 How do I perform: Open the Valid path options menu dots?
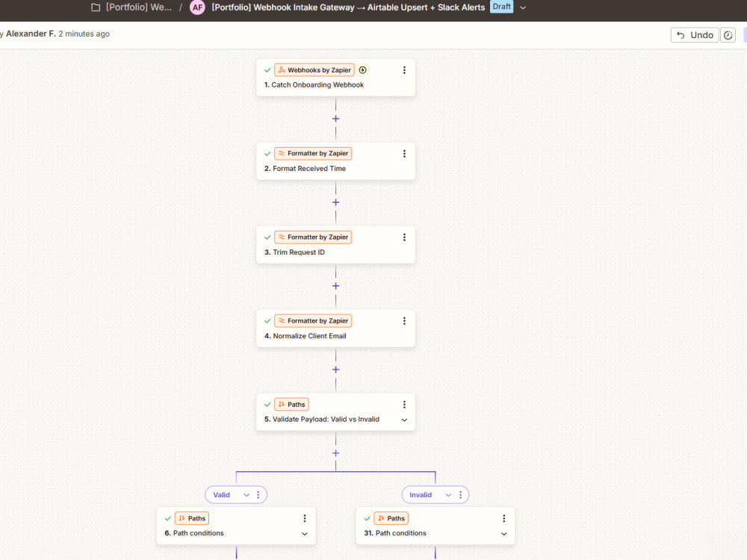tap(258, 495)
